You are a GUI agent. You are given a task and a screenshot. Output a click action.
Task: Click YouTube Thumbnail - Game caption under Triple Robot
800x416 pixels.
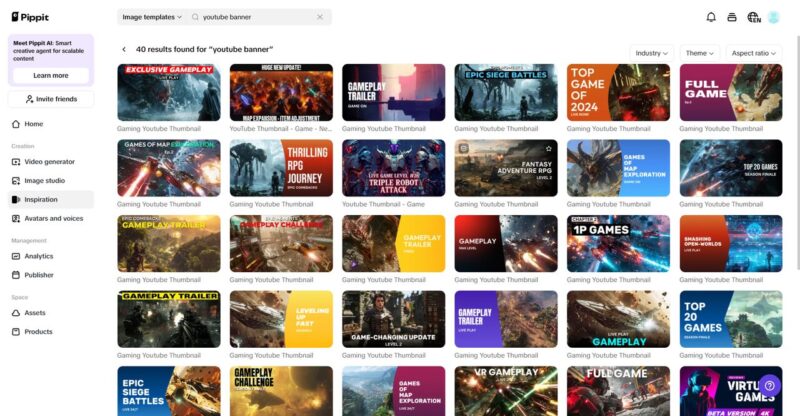[383, 204]
